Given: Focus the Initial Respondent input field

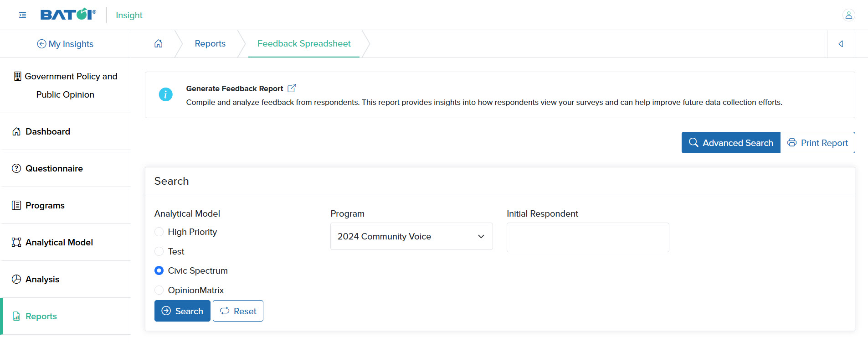Looking at the screenshot, I should point(588,237).
